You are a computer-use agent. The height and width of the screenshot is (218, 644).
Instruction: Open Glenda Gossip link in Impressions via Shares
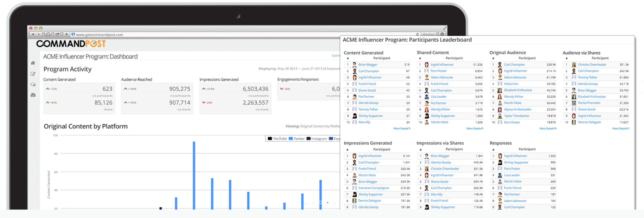441,162
